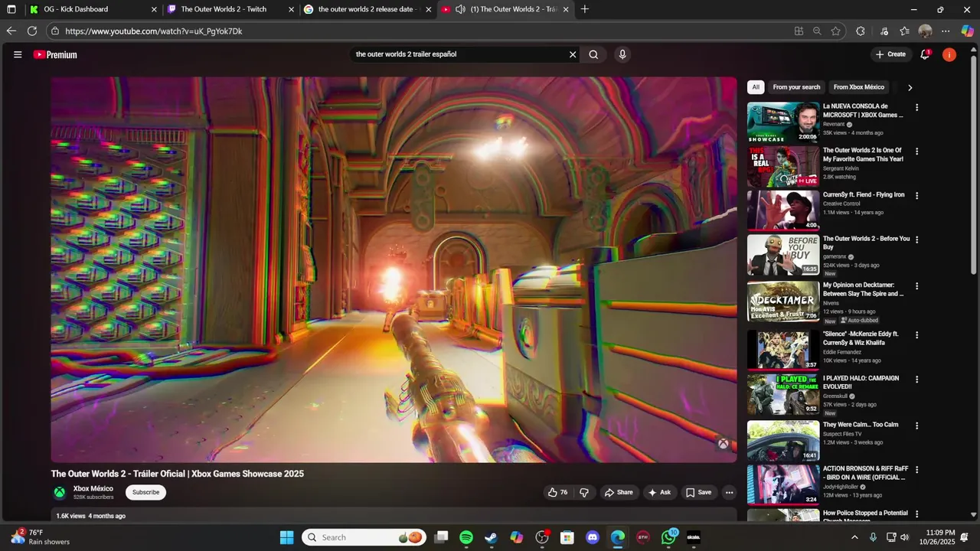
Task: Open the weather widget showing Rain showers
Action: point(40,537)
